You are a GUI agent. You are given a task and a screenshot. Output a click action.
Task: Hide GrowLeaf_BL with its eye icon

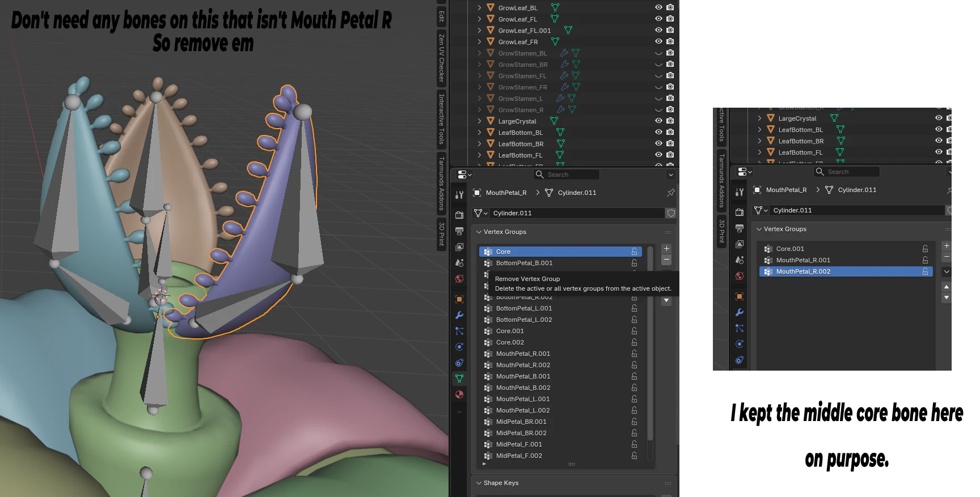click(658, 7)
